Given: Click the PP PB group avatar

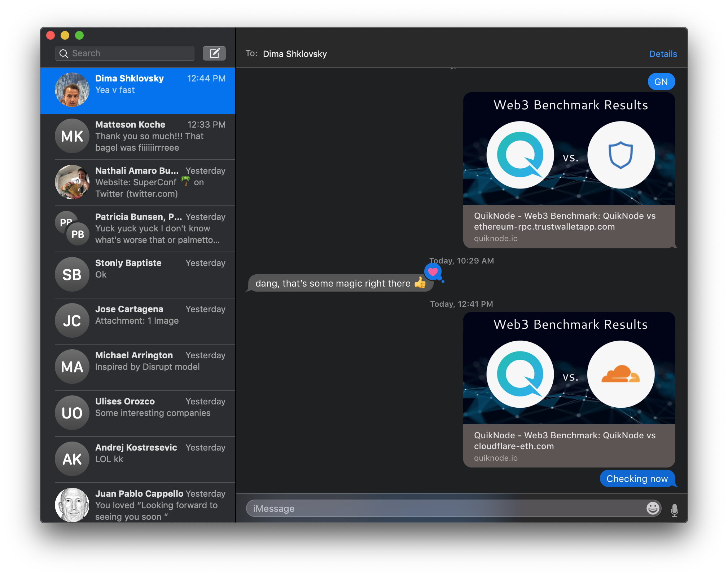Looking at the screenshot, I should 72,229.
